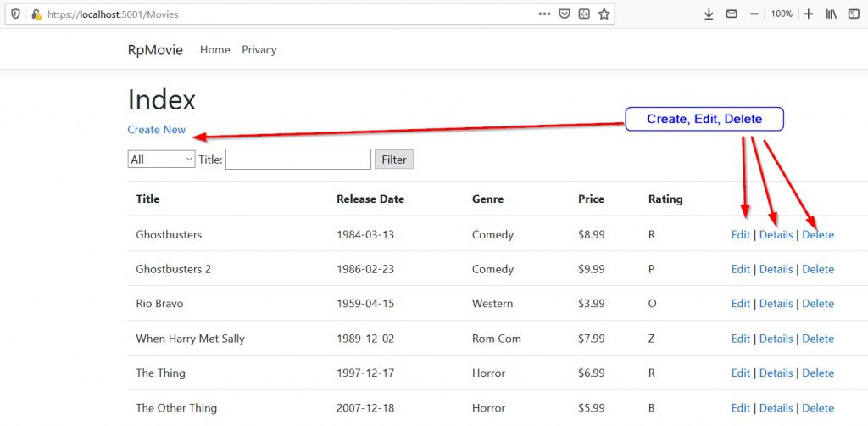This screenshot has width=868, height=426.
Task: Open the page actions three-dots menu
Action: [545, 14]
